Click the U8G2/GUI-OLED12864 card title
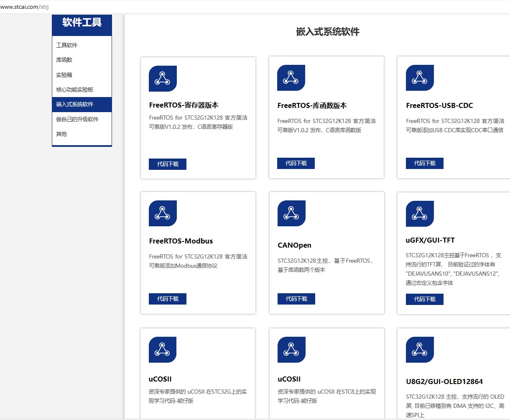The height and width of the screenshot is (420, 510). click(x=445, y=382)
